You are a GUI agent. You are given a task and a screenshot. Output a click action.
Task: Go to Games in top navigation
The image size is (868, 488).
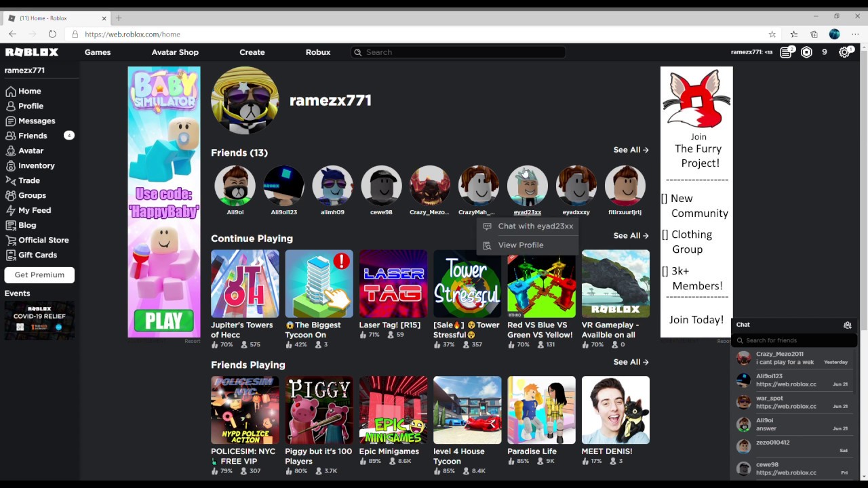[98, 52]
